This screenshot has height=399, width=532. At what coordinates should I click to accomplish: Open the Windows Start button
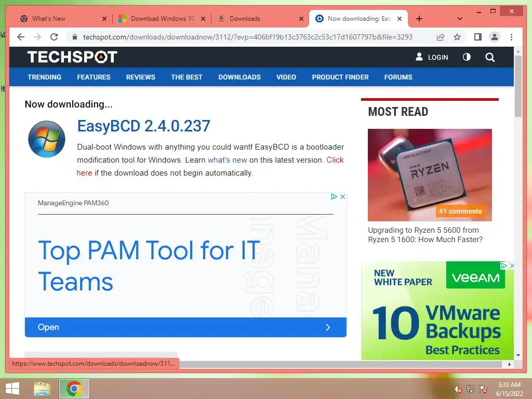click(x=12, y=389)
